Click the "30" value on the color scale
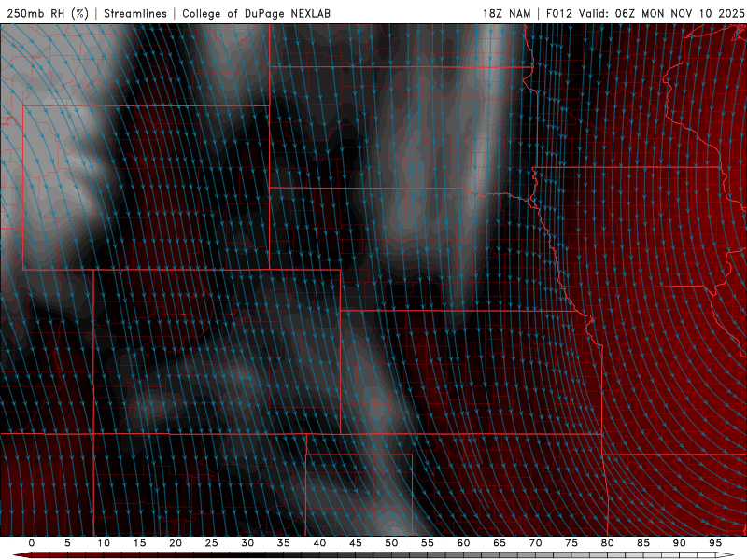Image resolution: width=747 pixels, height=560 pixels. click(x=247, y=543)
